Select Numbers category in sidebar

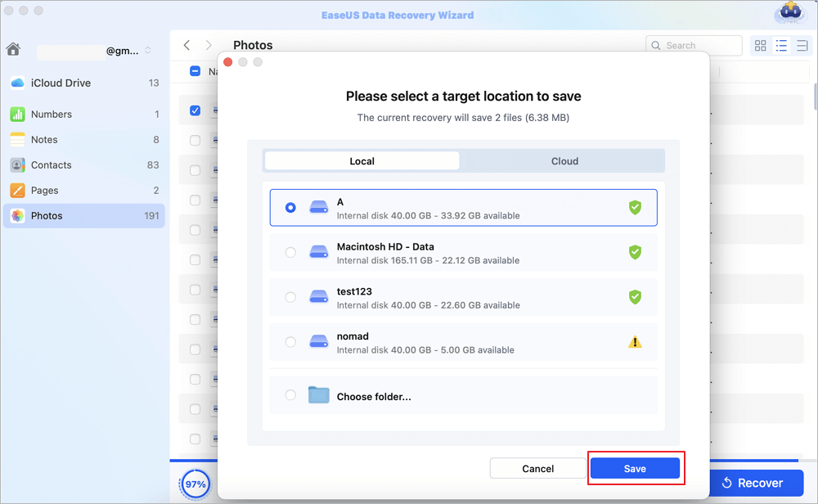coord(84,115)
